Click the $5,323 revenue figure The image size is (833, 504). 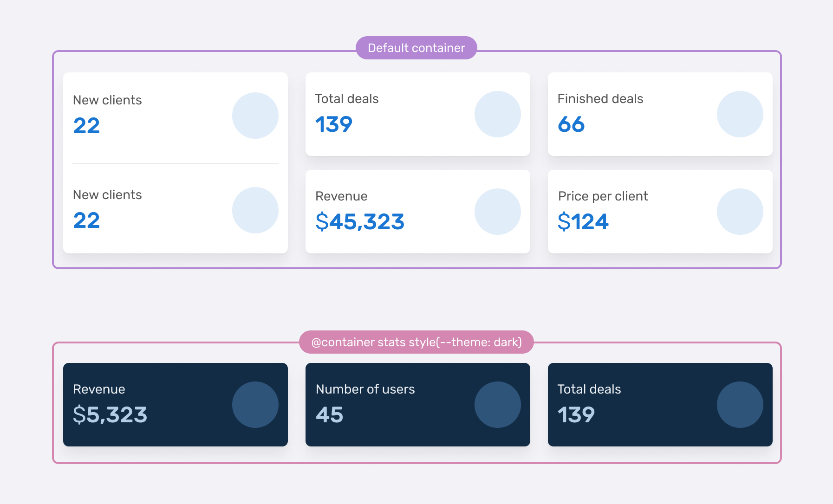click(x=110, y=415)
